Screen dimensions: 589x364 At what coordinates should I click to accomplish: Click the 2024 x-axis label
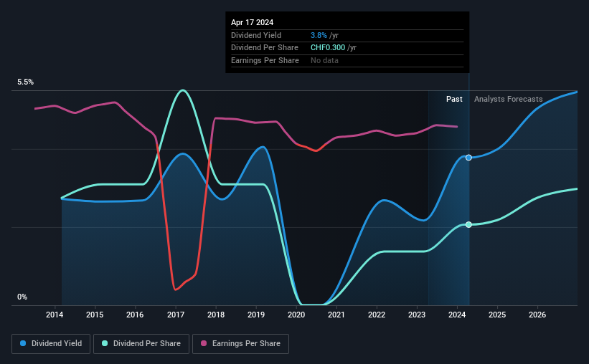[457, 315]
